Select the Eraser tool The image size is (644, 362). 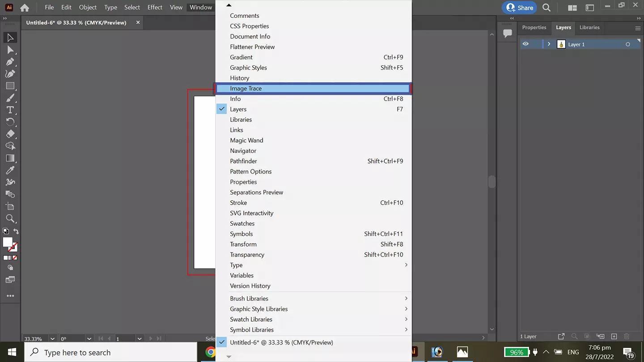tap(10, 134)
